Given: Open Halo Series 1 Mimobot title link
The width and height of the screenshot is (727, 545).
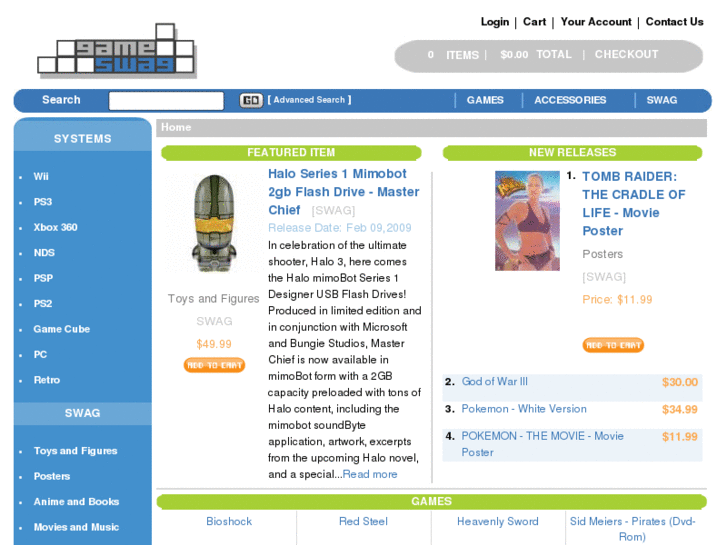Looking at the screenshot, I should 343,192.
